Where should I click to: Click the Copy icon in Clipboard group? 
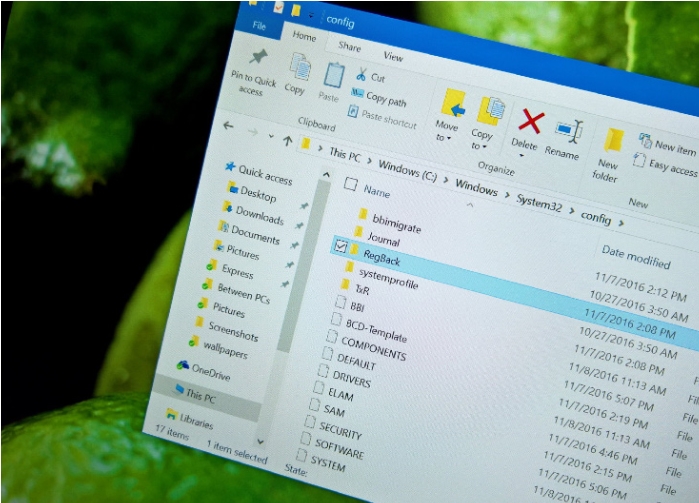(300, 67)
